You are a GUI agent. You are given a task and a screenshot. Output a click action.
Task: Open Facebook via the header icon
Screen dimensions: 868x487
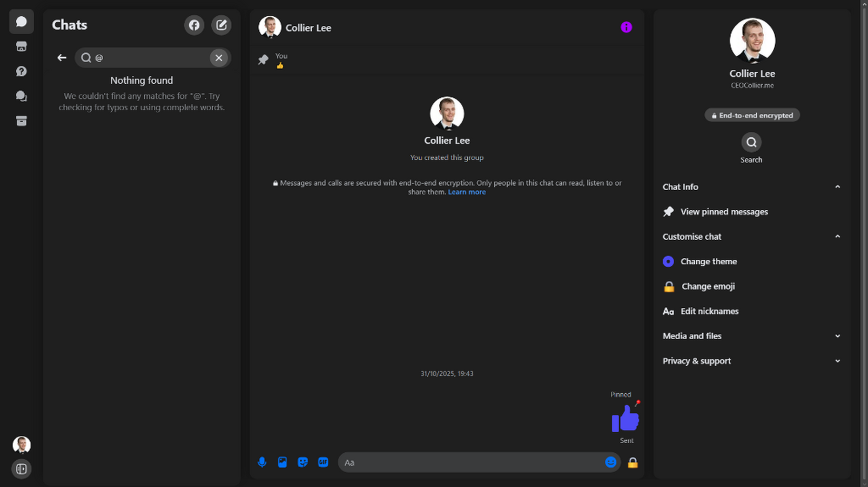tap(194, 25)
